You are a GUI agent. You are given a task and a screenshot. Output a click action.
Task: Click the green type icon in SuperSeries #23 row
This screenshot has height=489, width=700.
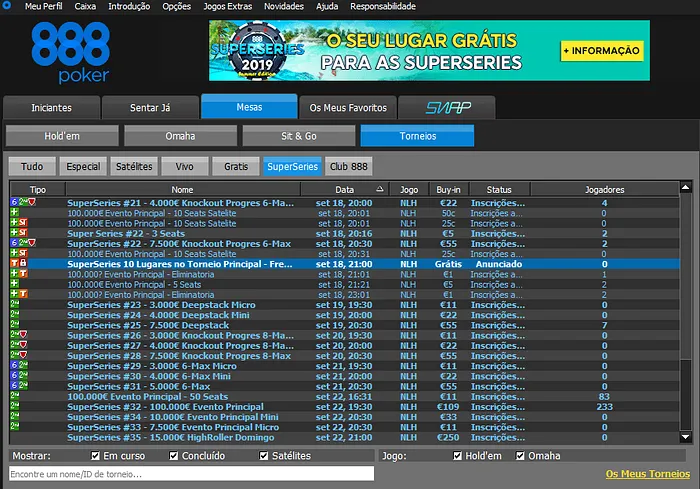(15, 304)
